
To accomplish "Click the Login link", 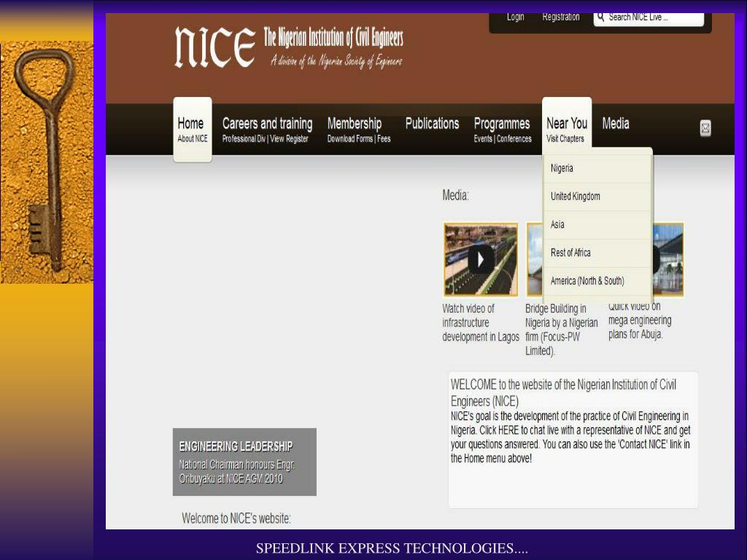I will pos(515,17).
